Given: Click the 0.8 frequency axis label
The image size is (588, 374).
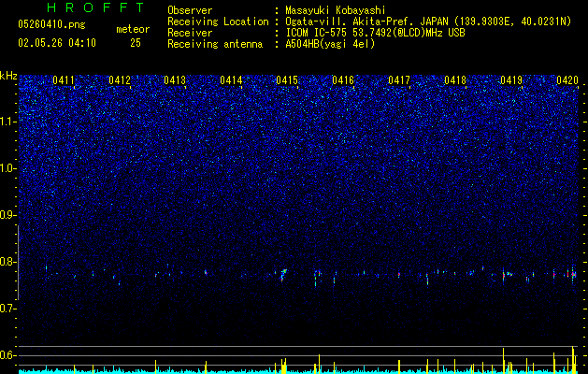Looking at the screenshot, I should pos(8,262).
